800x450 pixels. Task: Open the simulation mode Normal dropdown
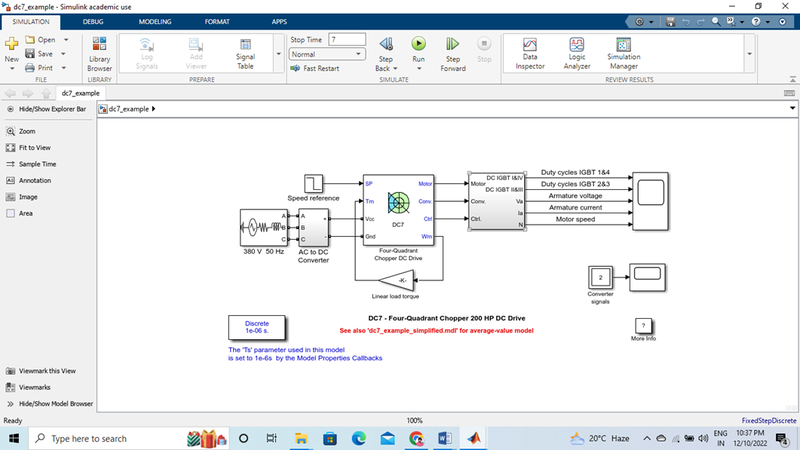(327, 54)
